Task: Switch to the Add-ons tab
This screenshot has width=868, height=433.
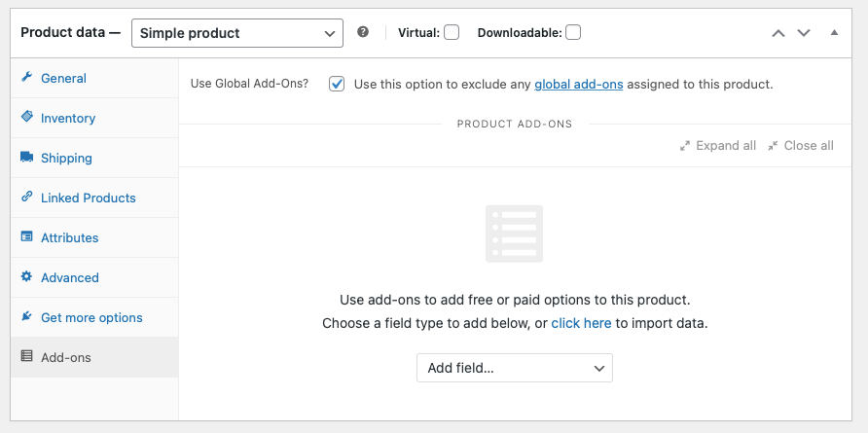Action: click(x=66, y=357)
